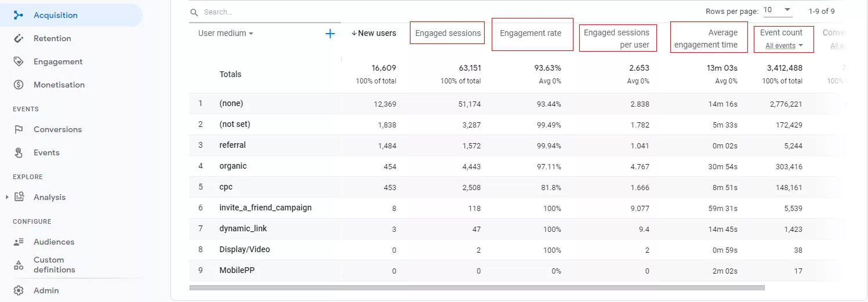Click the Admin gear icon
868x302 pixels.
(19, 290)
